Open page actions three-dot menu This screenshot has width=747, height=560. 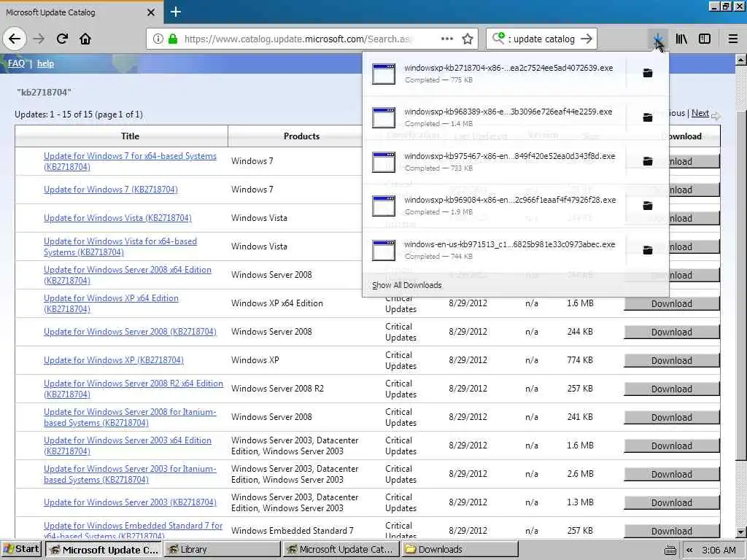(x=447, y=39)
